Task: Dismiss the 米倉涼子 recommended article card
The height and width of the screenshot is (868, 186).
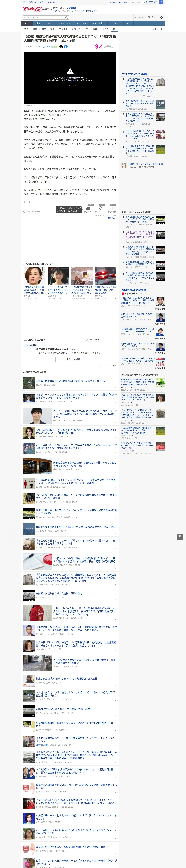Action: (44, 299)
